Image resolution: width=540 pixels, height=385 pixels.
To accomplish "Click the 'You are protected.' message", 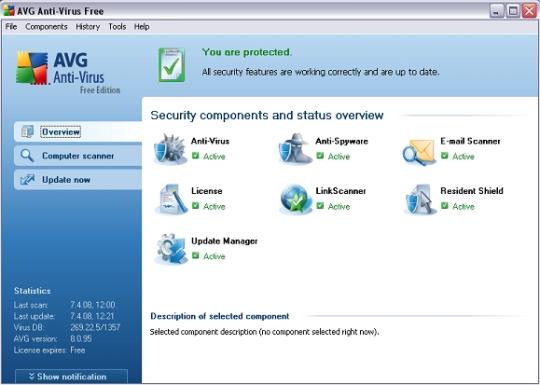I will coord(247,52).
